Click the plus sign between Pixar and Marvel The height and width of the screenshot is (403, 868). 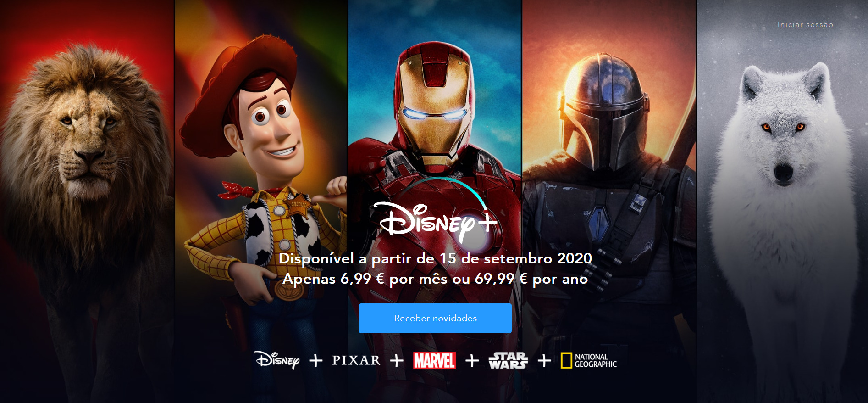point(397,361)
